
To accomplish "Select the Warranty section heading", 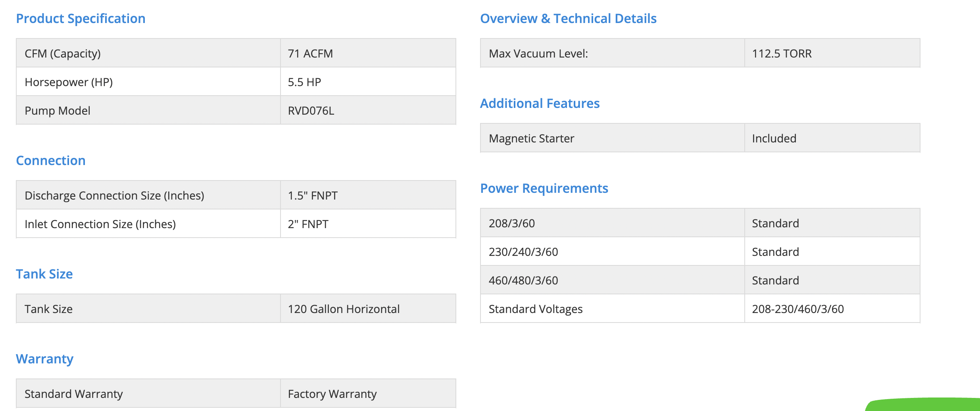I will tap(45, 359).
